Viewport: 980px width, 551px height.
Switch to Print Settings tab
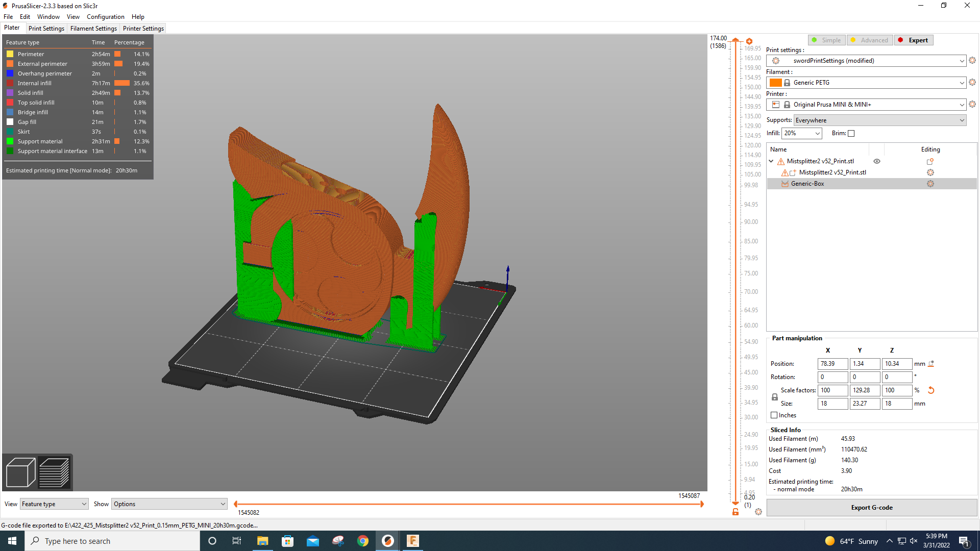46,29
